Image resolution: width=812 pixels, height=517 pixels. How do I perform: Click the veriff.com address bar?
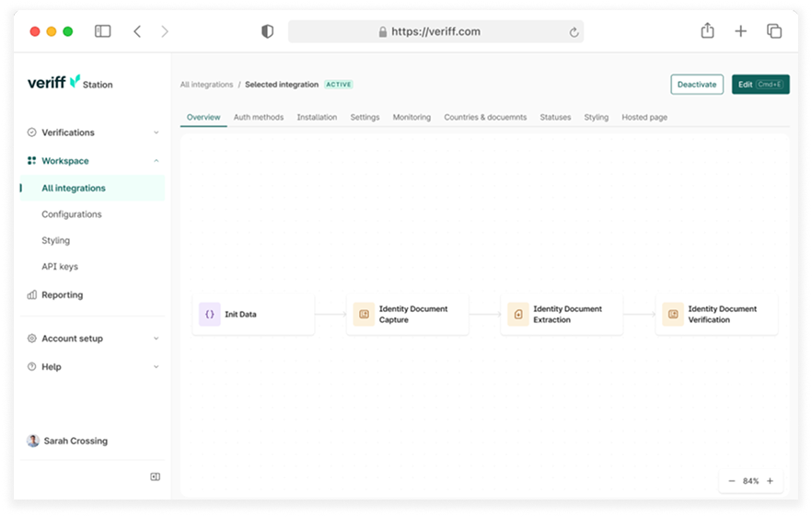[435, 31]
